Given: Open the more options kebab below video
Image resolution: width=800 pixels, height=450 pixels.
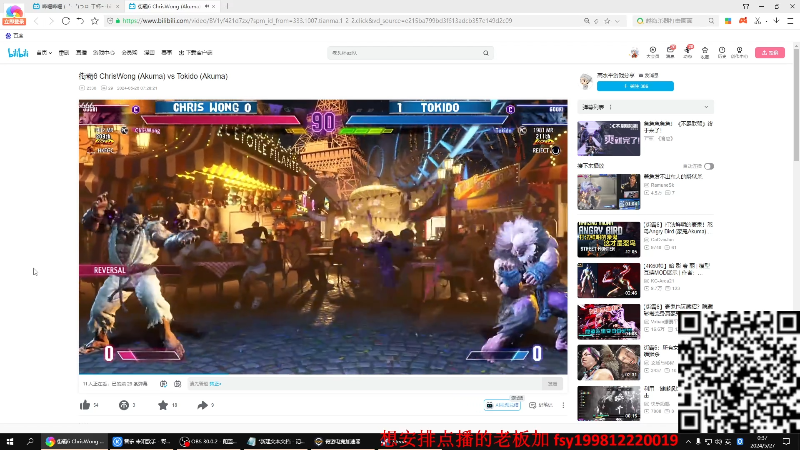Looking at the screenshot, I should pyautogui.click(x=563, y=405).
